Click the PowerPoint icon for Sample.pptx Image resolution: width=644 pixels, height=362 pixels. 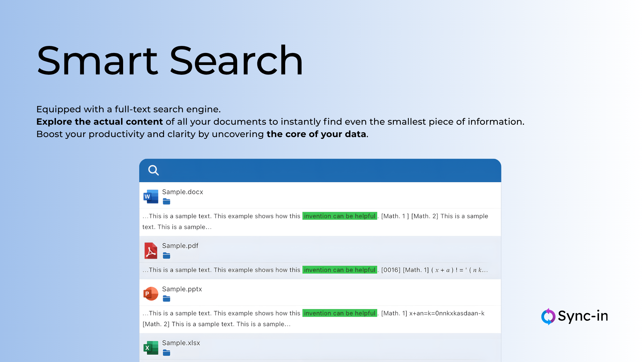coord(151,294)
